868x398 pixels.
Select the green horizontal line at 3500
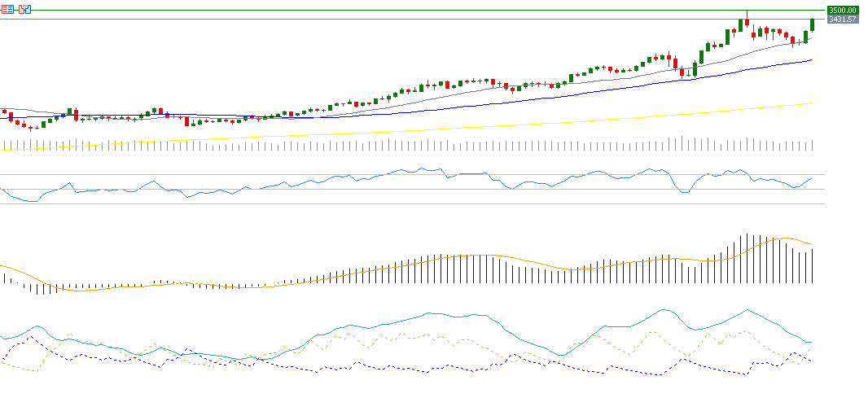coord(407,10)
